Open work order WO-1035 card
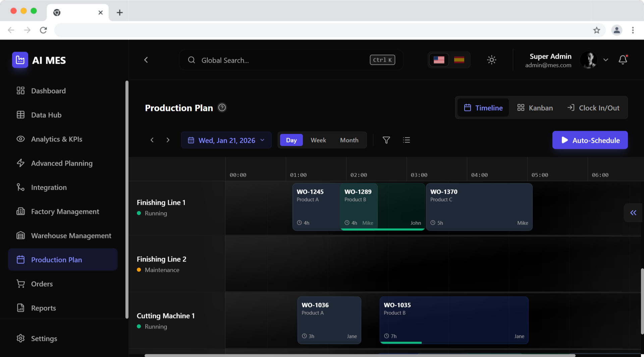This screenshot has height=357, width=644. tap(454, 320)
